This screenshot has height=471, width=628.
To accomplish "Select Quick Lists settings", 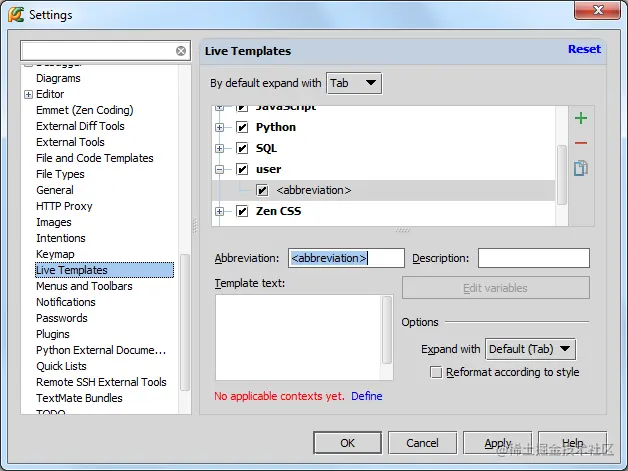I will point(61,366).
